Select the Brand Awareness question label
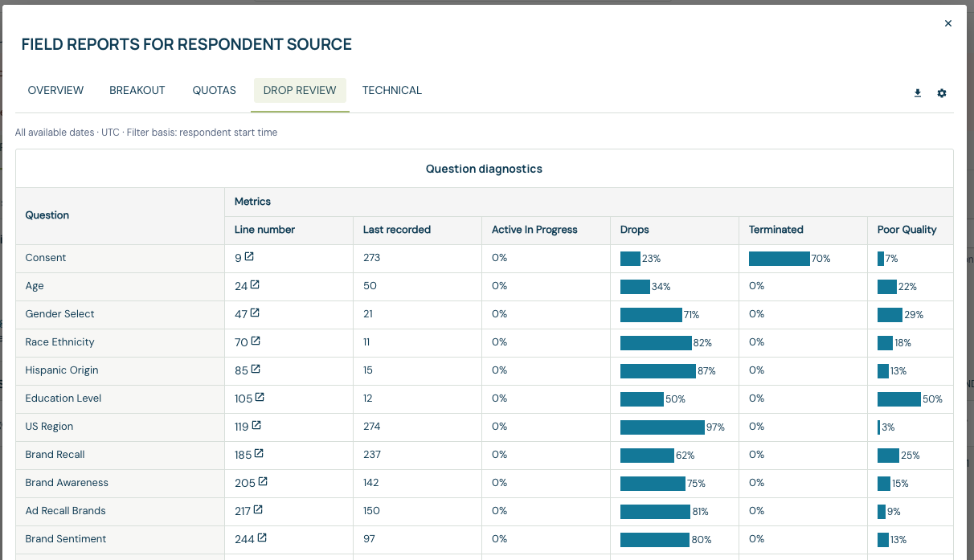Screen dimensions: 974x560 (67, 483)
